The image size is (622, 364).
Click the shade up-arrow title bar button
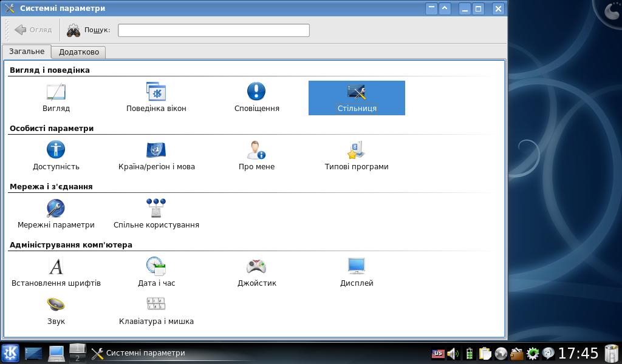pyautogui.click(x=445, y=8)
